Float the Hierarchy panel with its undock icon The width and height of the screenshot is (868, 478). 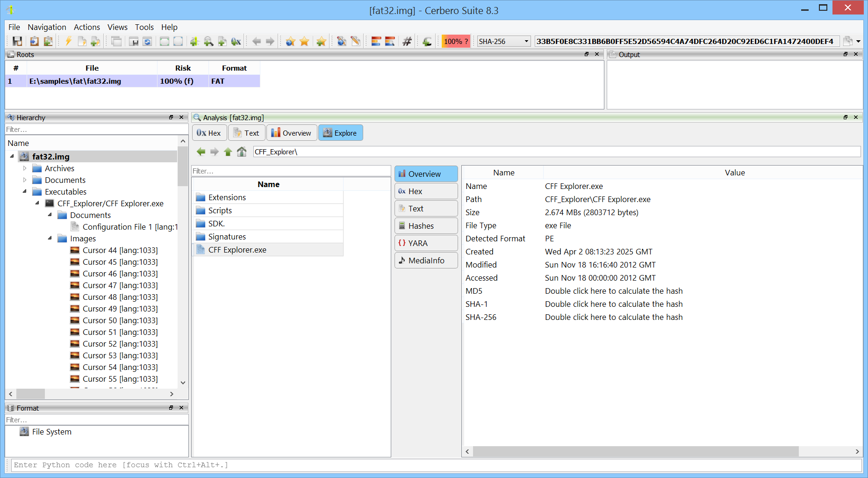tap(171, 117)
